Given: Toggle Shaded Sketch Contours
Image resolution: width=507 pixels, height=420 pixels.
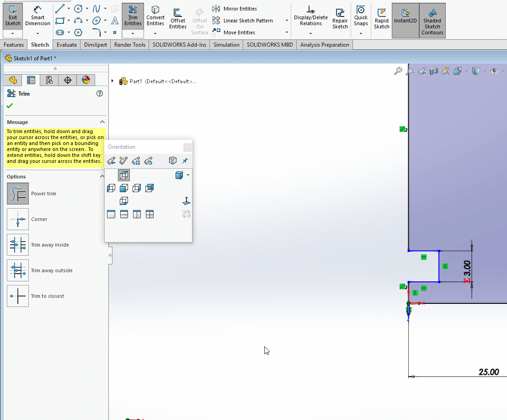Looking at the screenshot, I should (432, 21).
